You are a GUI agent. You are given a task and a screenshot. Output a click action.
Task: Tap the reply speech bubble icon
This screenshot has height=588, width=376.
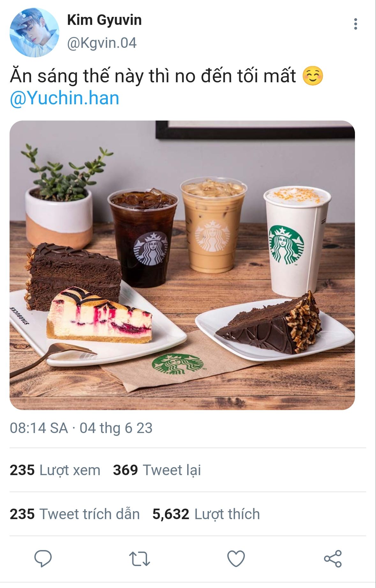(43, 558)
